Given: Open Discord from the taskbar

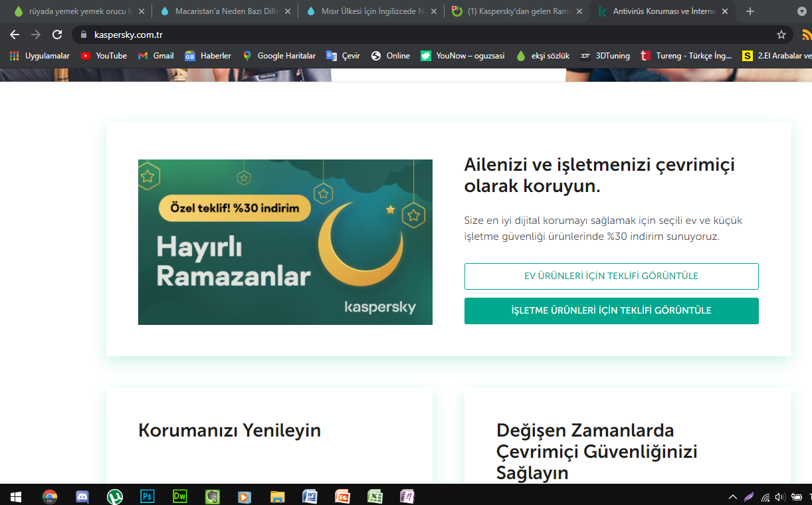Looking at the screenshot, I should pos(82,496).
